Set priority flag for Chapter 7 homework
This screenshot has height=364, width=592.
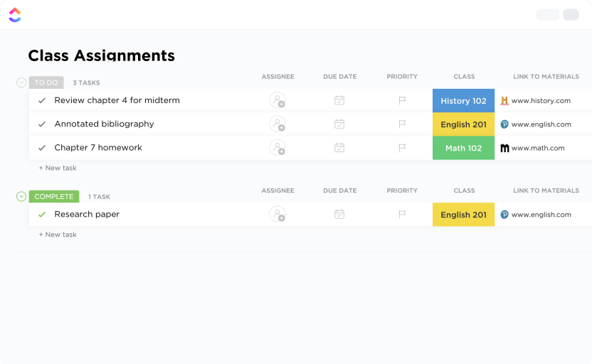(x=402, y=148)
